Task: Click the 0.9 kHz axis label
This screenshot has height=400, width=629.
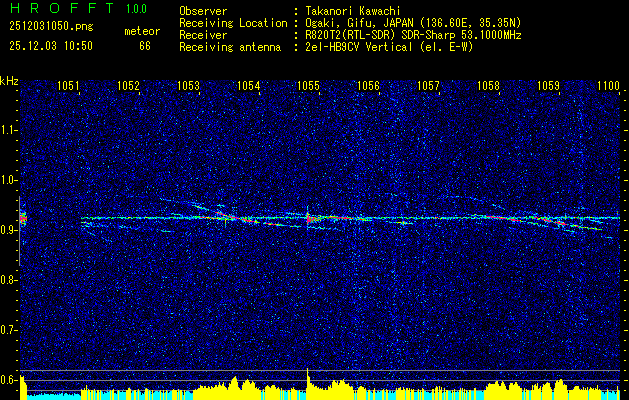Action: [x=8, y=230]
